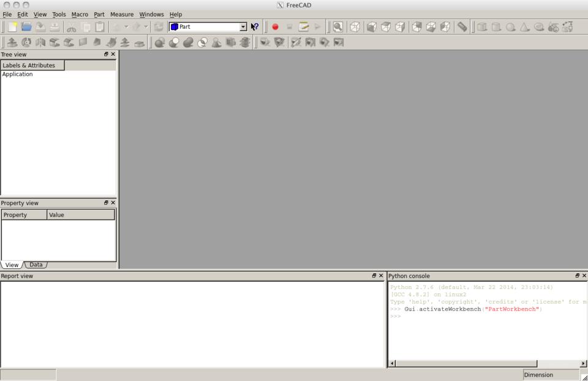Switch to the Data tab
Image resolution: width=588 pixels, height=381 pixels.
pos(36,265)
